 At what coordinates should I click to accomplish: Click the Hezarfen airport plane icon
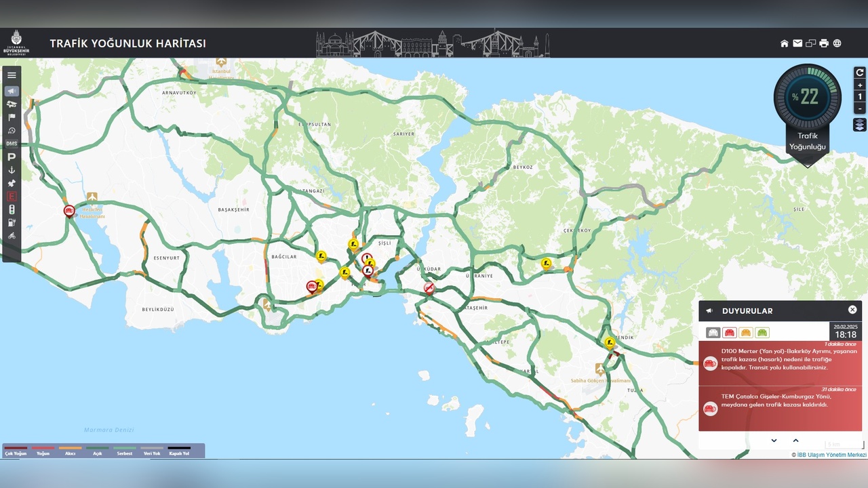pos(92,197)
